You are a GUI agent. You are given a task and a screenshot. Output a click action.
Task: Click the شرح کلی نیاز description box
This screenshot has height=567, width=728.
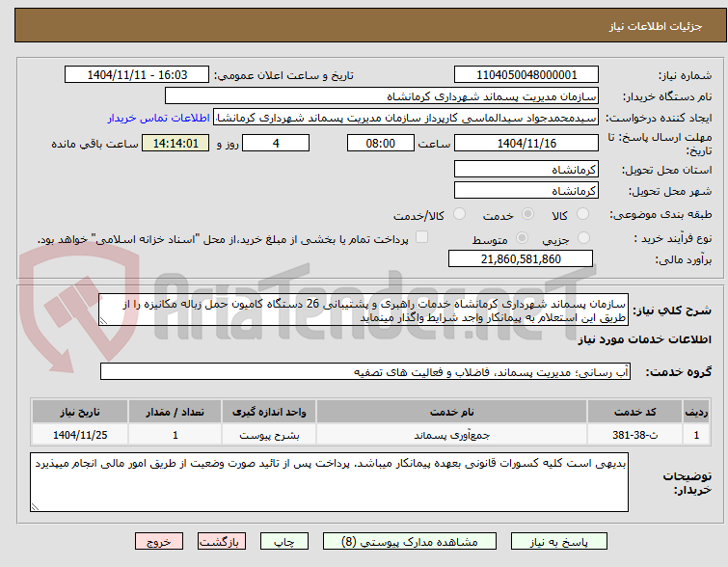tap(364, 310)
